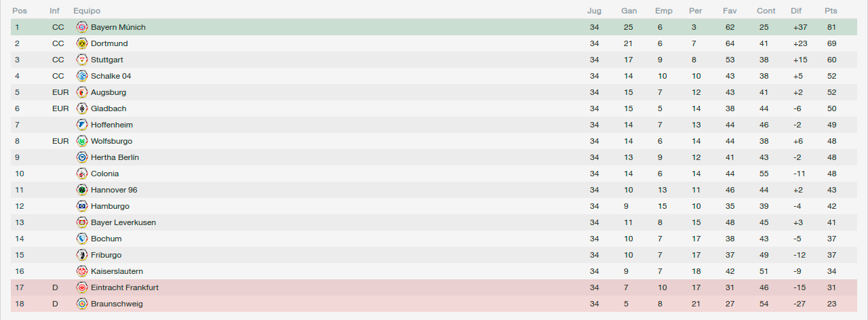Click the Kaiserslautern club crest icon
This screenshot has width=868, height=320.
click(82, 271)
